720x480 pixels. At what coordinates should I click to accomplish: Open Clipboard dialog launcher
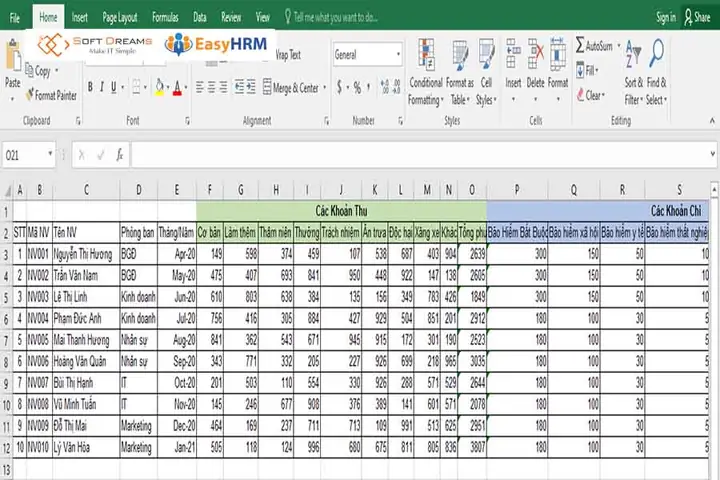pos(78,121)
